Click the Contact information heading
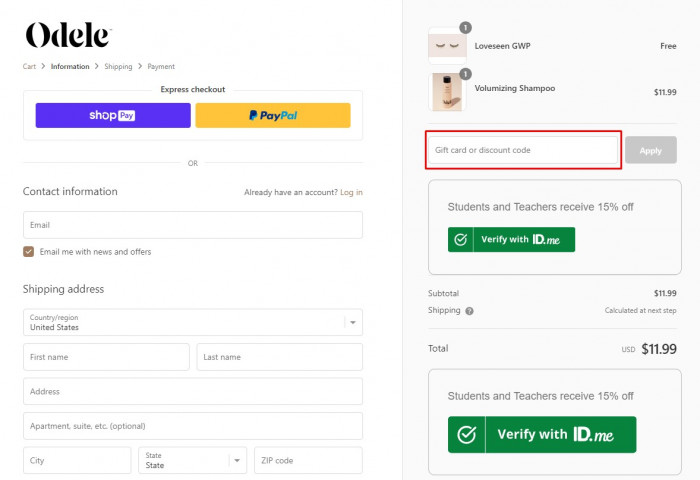The width and height of the screenshot is (700, 480). 70,192
